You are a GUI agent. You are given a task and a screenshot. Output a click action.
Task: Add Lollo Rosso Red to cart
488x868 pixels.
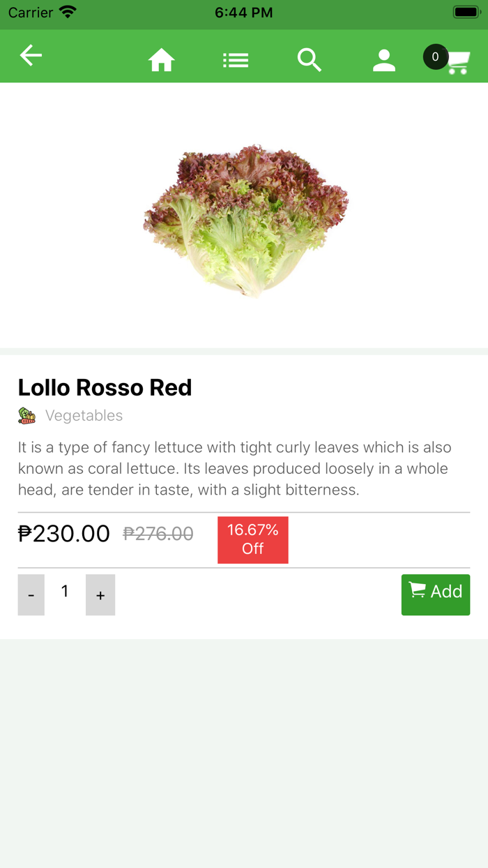(x=436, y=594)
